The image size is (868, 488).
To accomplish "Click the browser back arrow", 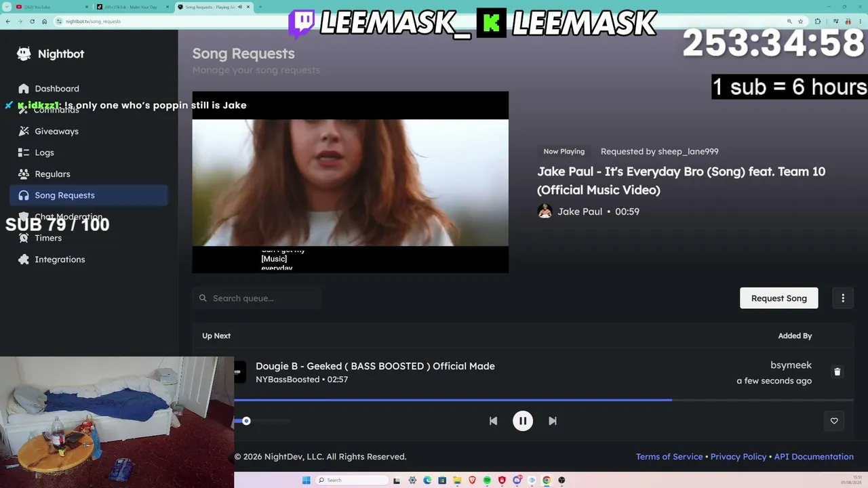I will tap(8, 22).
